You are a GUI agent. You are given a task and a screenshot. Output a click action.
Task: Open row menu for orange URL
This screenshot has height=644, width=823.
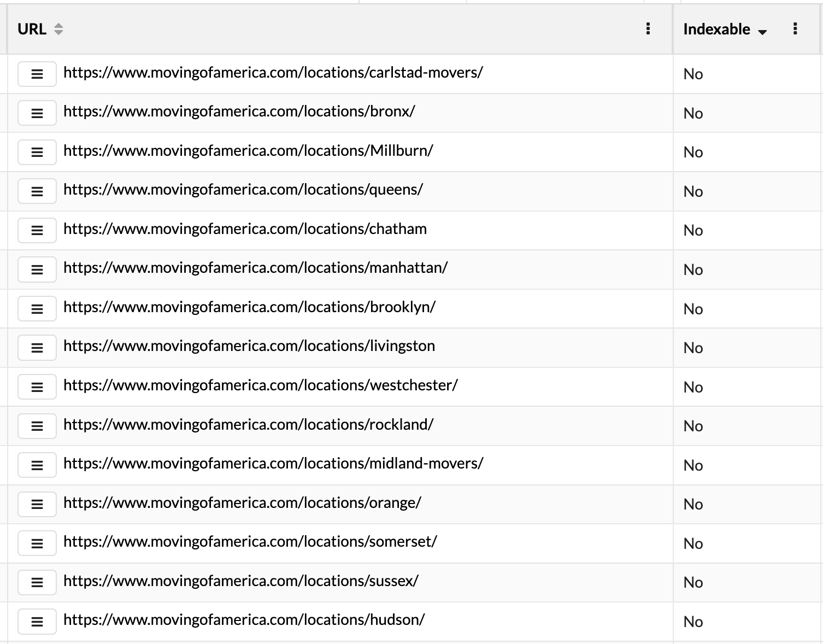37,504
